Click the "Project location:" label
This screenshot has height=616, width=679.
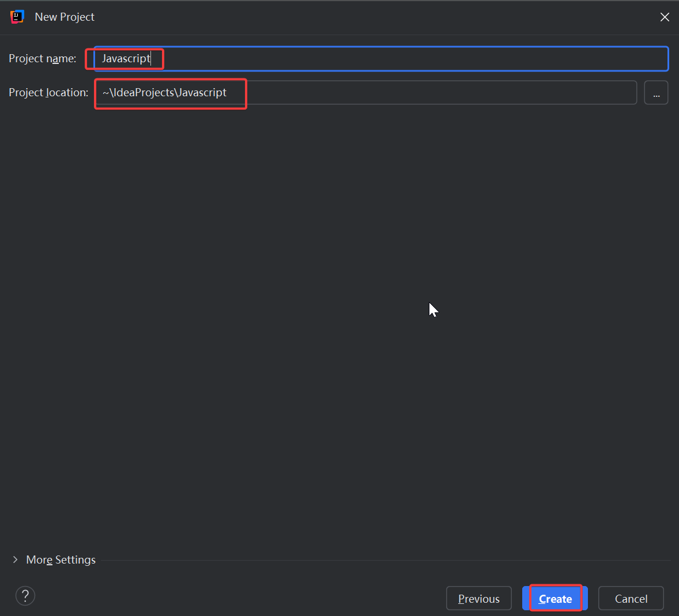[x=48, y=93]
